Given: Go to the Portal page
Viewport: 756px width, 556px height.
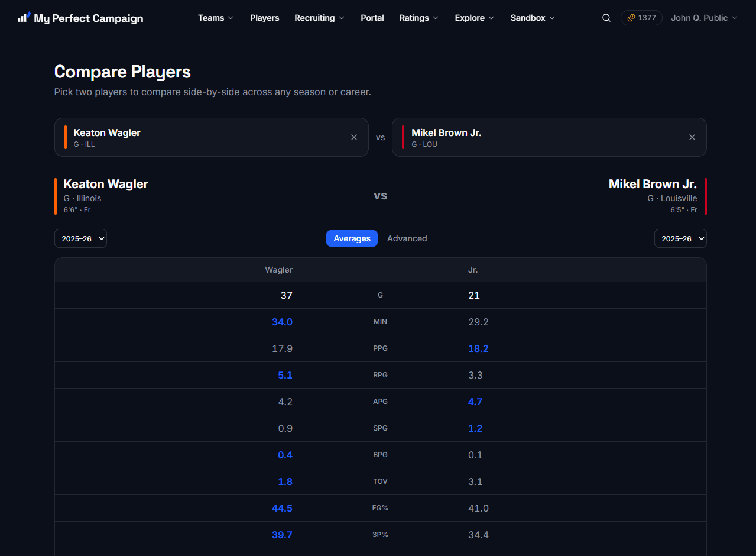Looking at the screenshot, I should 372,18.
